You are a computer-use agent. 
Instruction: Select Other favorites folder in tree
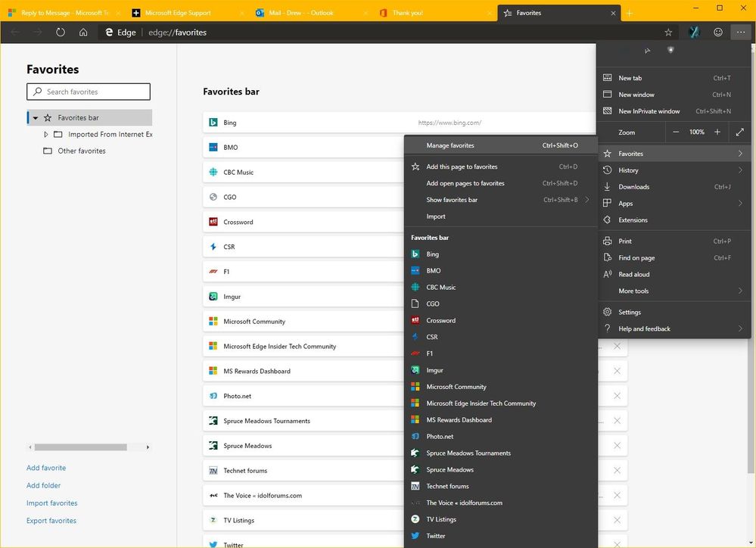[x=82, y=151]
